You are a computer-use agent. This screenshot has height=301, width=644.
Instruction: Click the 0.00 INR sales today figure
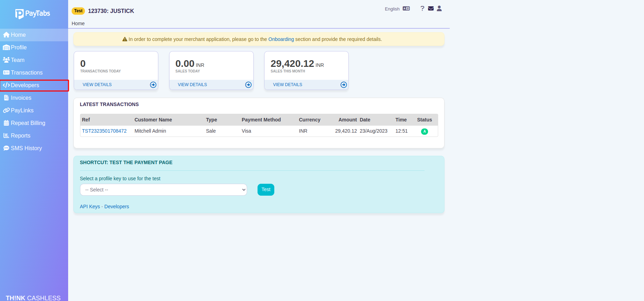click(x=190, y=64)
